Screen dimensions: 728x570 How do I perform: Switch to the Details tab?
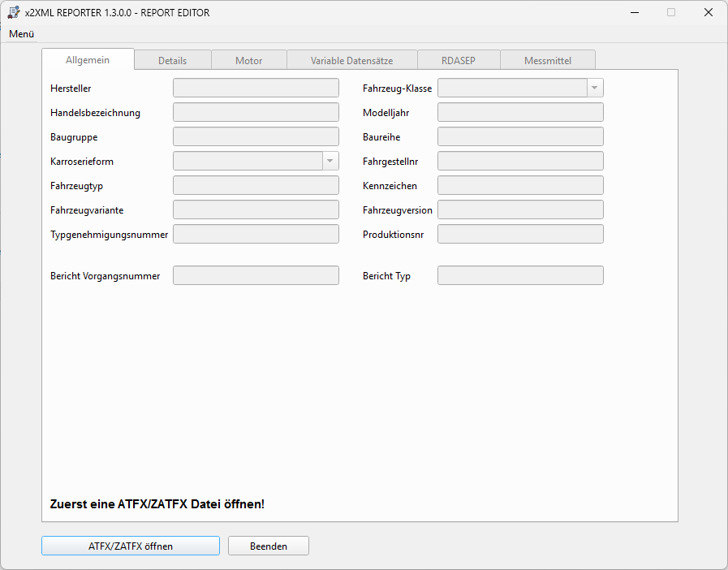click(172, 61)
